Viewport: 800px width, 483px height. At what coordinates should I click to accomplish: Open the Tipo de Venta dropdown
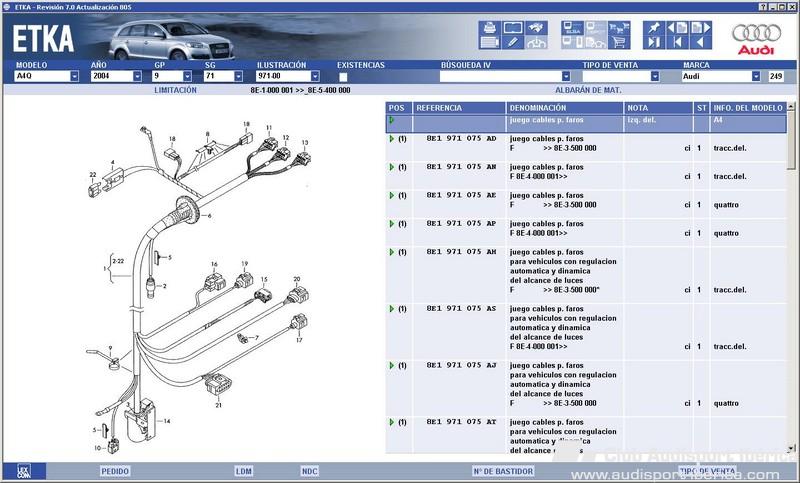655,76
